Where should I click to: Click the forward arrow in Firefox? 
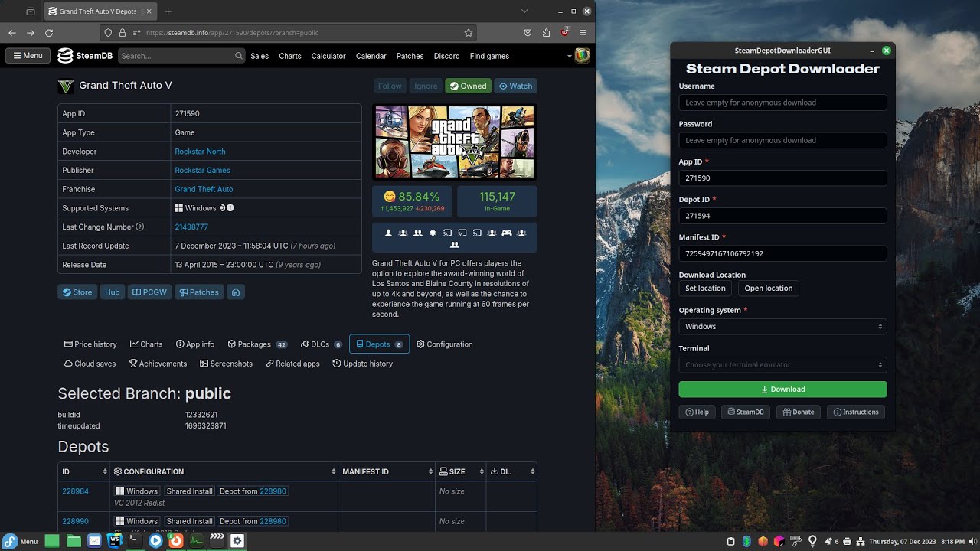31,33
